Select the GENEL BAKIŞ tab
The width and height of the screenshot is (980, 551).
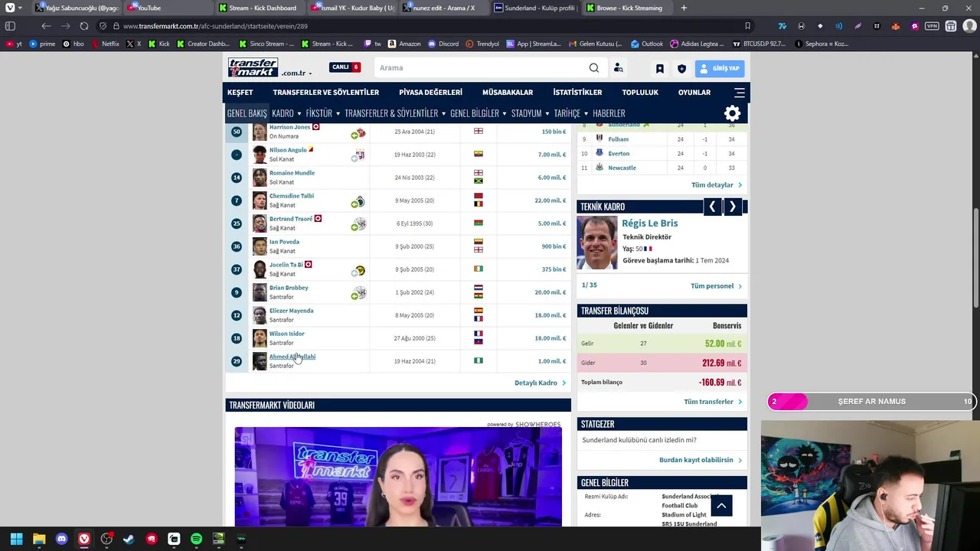click(x=247, y=113)
